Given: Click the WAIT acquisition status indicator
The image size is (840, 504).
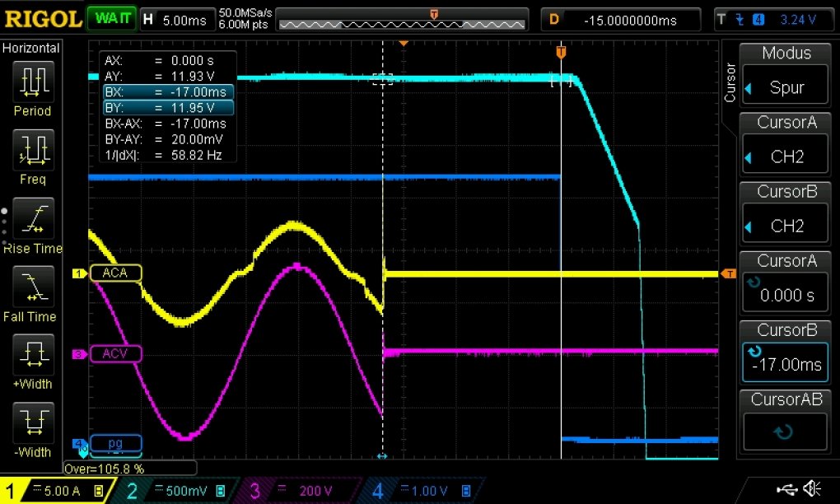Looking at the screenshot, I should [112, 19].
